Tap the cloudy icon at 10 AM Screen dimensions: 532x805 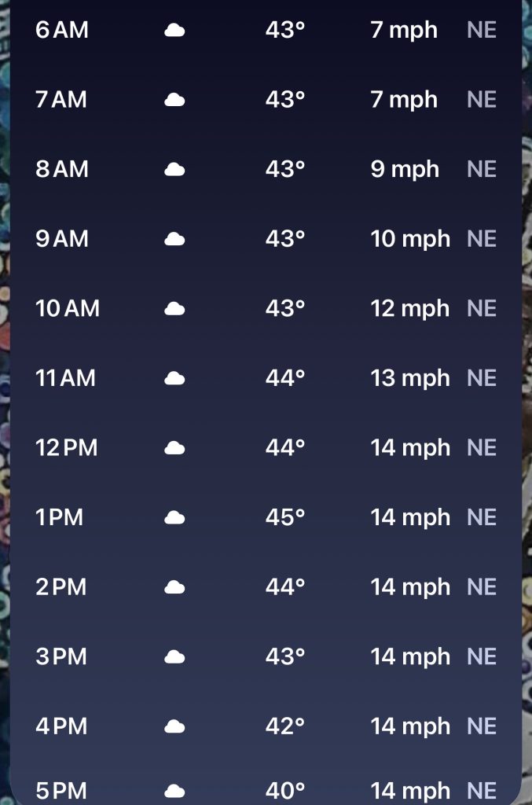174,309
